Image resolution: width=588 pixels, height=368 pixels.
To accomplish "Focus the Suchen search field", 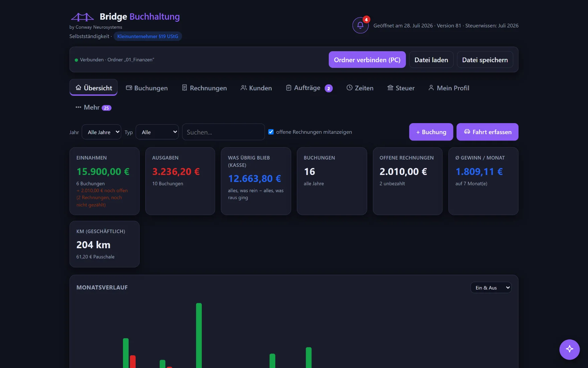I will click(x=224, y=132).
